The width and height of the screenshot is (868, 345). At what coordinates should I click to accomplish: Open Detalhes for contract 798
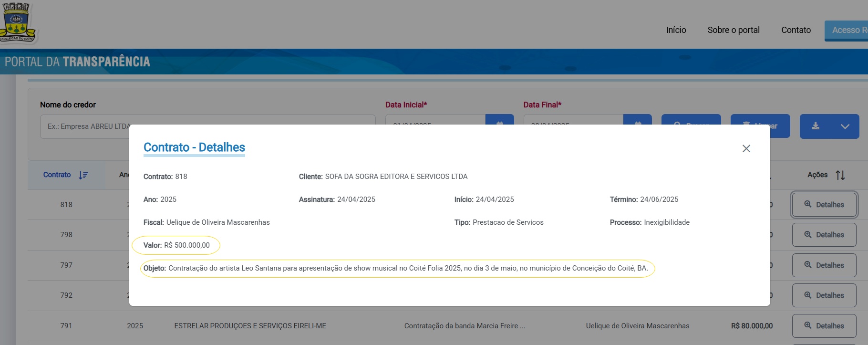(824, 235)
